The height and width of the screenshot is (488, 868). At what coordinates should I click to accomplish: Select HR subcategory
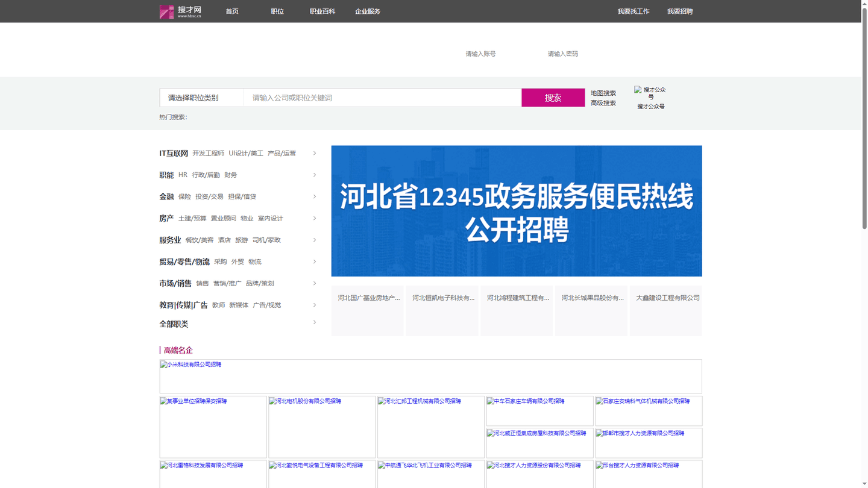tap(183, 175)
